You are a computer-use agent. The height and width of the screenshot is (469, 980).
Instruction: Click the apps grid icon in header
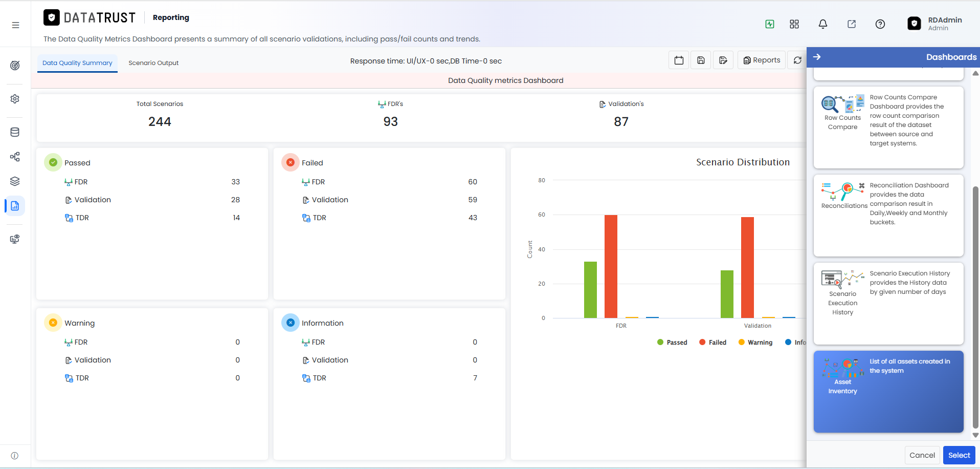[794, 24]
